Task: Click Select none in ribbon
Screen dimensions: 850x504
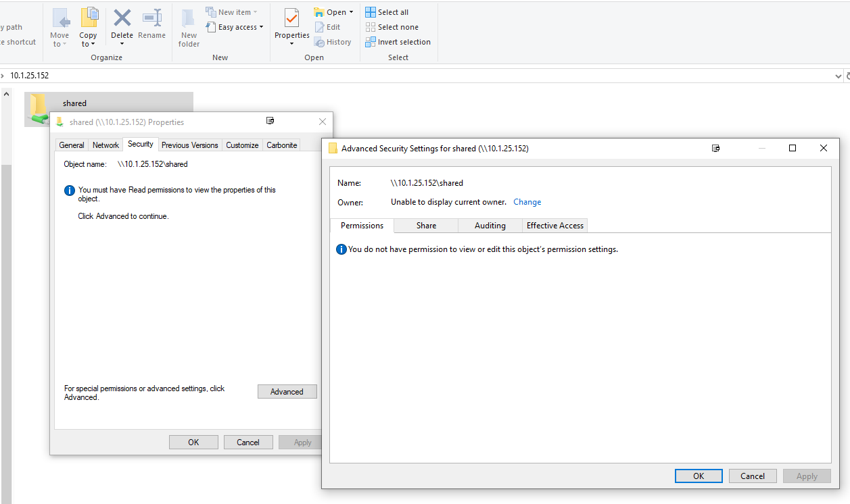Action: [x=392, y=27]
